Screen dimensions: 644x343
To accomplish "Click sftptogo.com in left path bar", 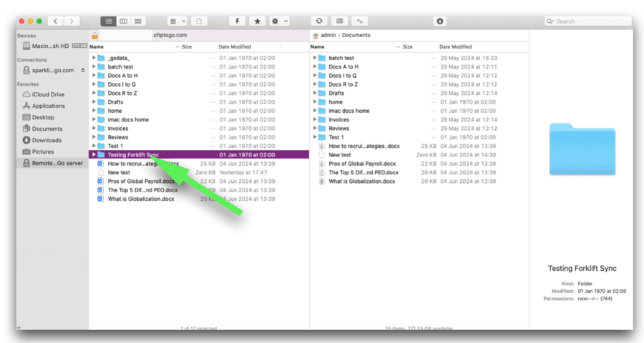I will (x=170, y=35).
